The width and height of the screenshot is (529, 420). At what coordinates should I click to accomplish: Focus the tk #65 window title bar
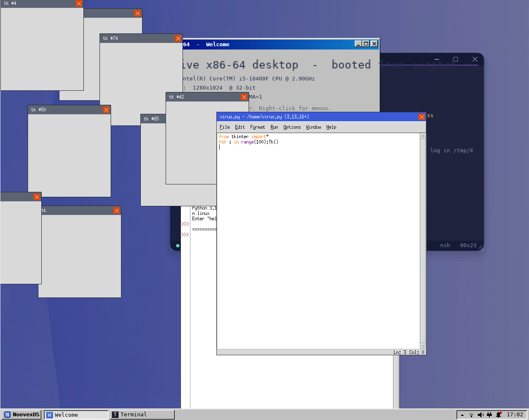coord(153,119)
